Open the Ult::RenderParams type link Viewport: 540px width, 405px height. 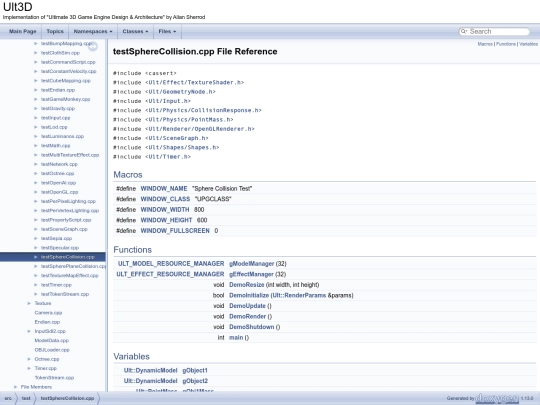click(299, 295)
